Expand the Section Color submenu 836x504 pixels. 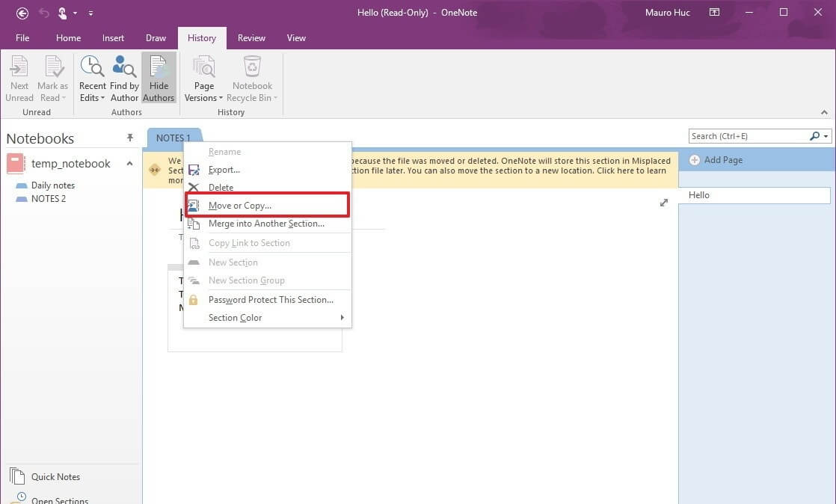[x=342, y=318]
